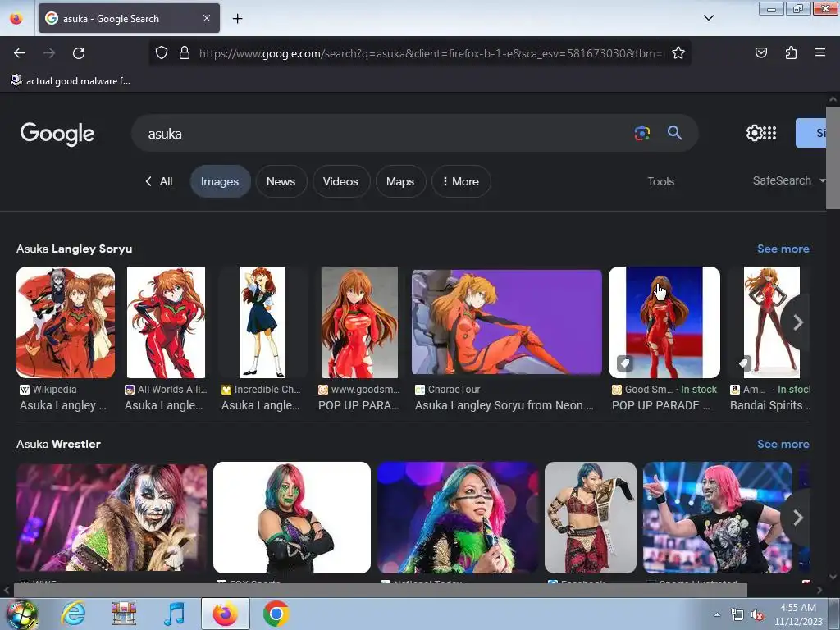The height and width of the screenshot is (630, 840).
Task: Go back using the browser back arrow
Action: pos(20,53)
